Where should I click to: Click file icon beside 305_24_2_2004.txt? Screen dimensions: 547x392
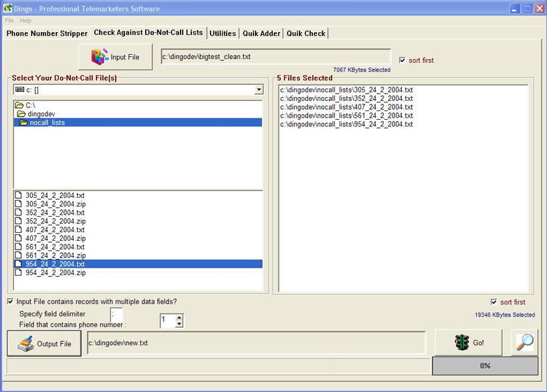19,195
